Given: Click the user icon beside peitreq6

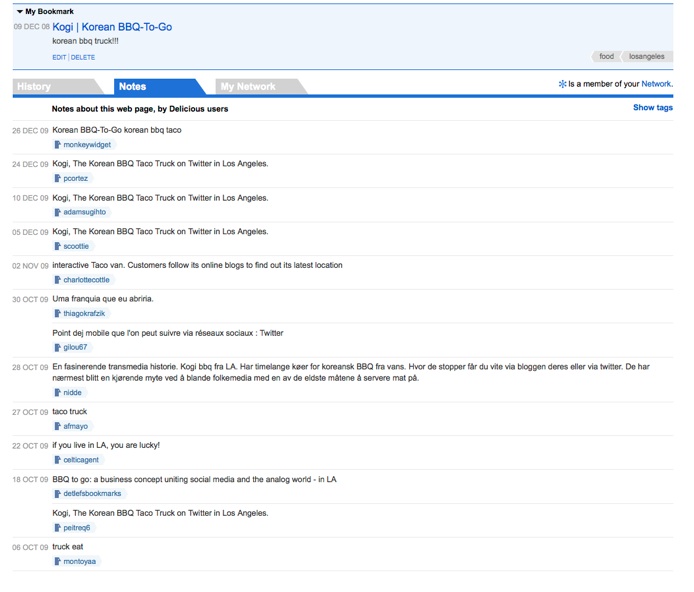Looking at the screenshot, I should [58, 527].
